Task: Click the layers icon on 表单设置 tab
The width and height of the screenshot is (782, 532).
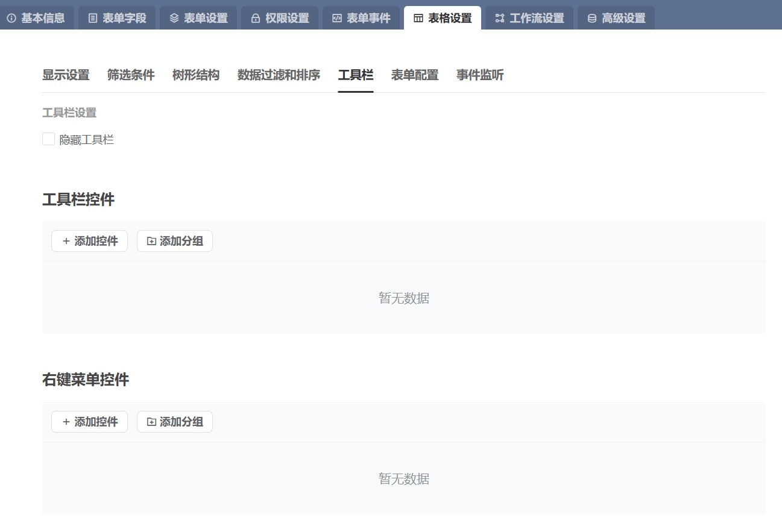Action: click(174, 18)
